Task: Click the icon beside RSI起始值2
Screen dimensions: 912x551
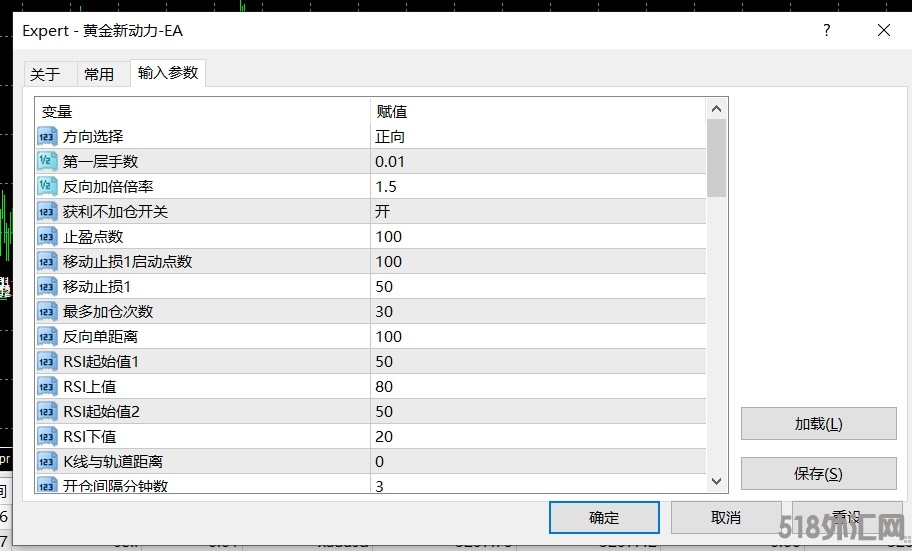Action: click(47, 412)
